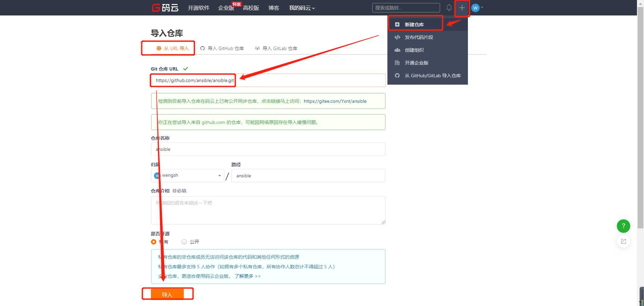Screen dimensions: 644x306
Task: Click the Gitee 码云 logo
Action: tap(165, 8)
